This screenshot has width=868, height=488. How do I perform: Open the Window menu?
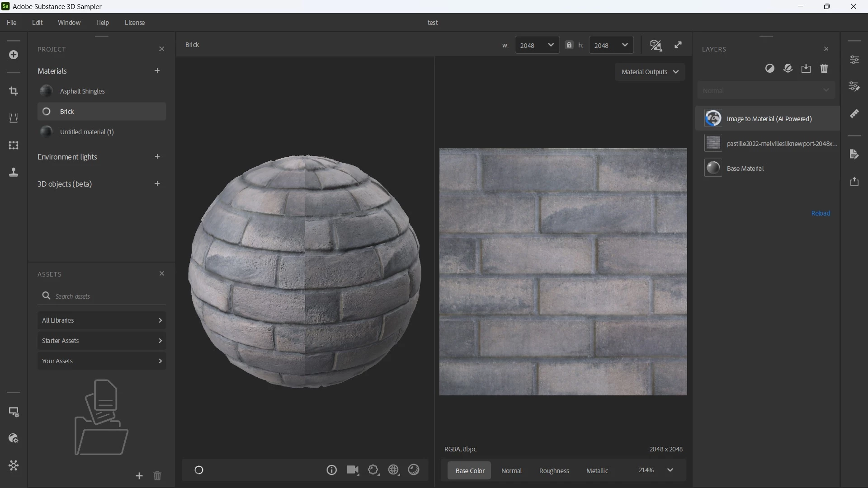click(69, 23)
